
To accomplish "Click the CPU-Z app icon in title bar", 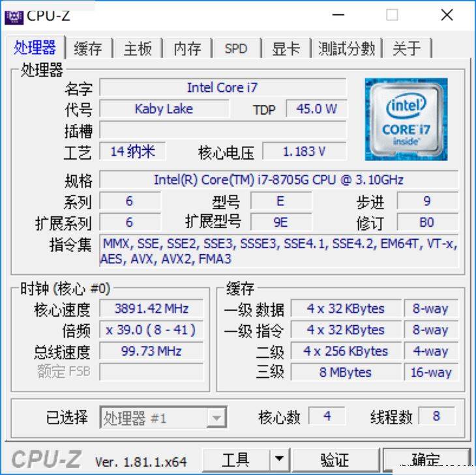I will point(14,17).
